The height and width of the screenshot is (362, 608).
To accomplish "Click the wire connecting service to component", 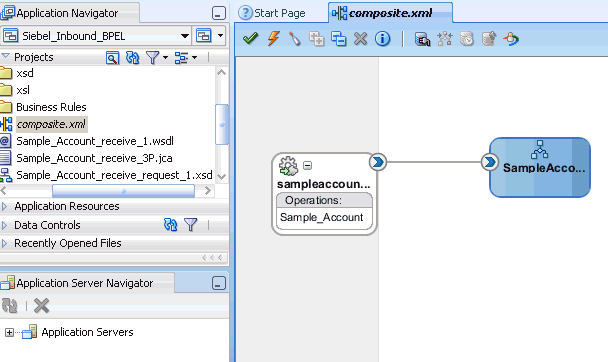I will coord(433,162).
